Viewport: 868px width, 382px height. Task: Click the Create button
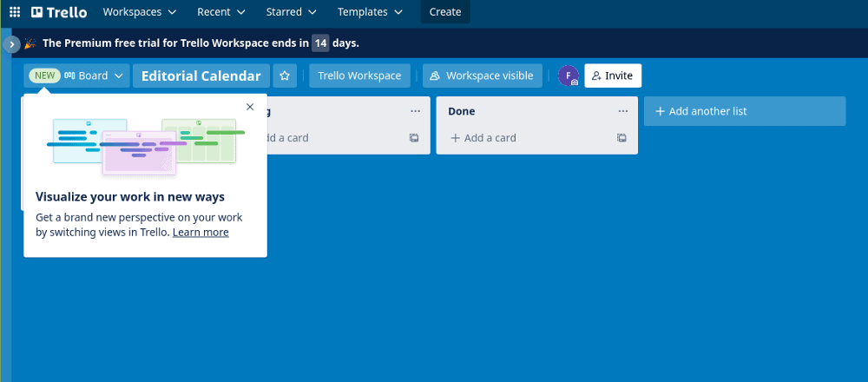pyautogui.click(x=445, y=11)
